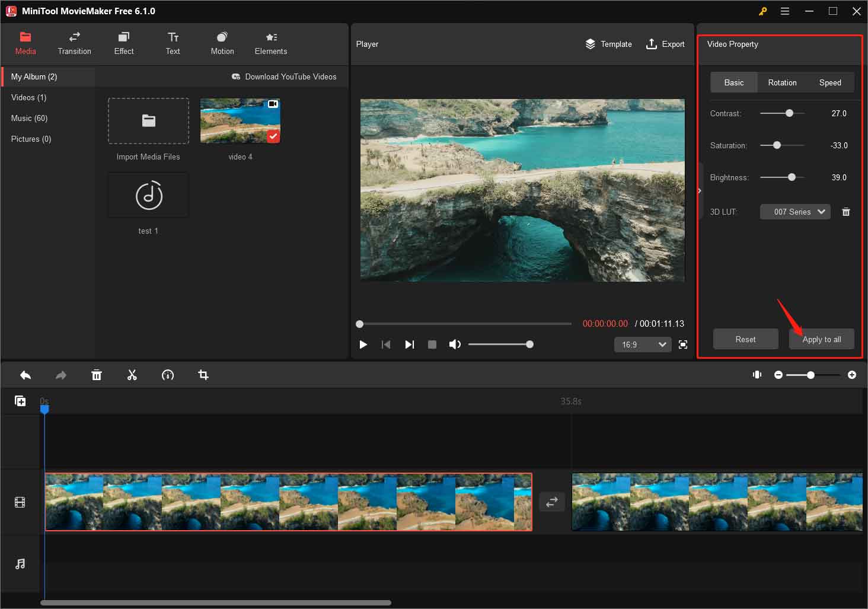868x609 pixels.
Task: Toggle selection checkmark on video 4
Action: [x=273, y=136]
